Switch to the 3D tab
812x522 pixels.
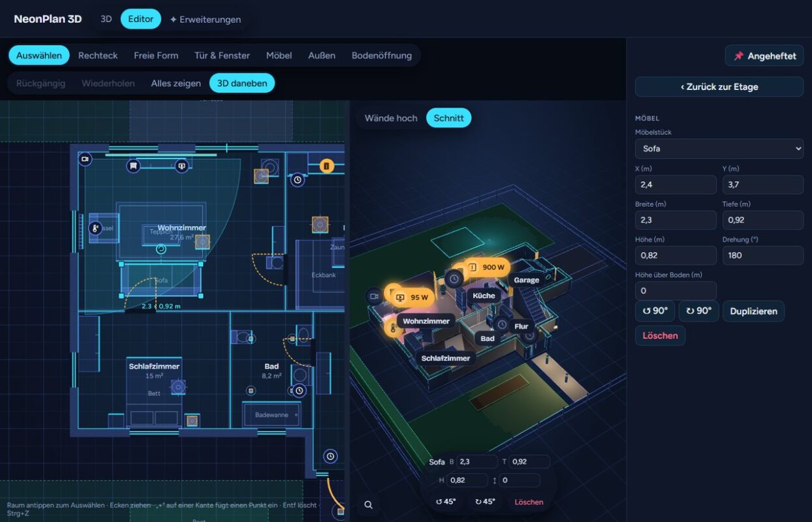click(106, 19)
